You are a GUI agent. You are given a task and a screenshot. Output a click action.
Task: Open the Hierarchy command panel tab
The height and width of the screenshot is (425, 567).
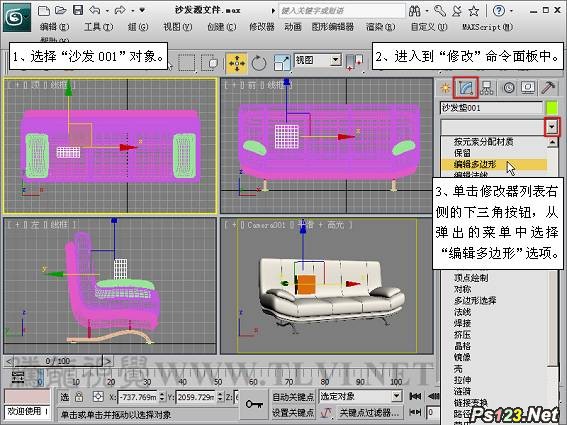pyautogui.click(x=487, y=88)
